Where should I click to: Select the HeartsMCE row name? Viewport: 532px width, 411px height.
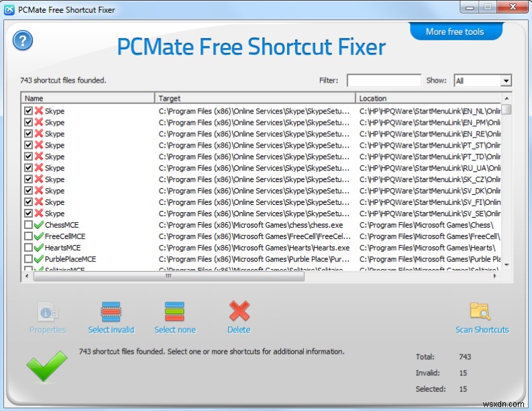(x=63, y=248)
